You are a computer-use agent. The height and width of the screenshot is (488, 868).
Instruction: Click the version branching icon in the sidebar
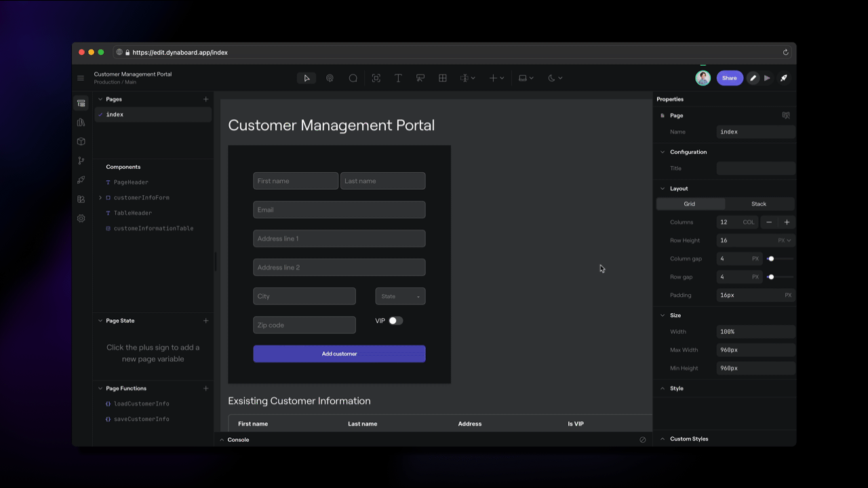[81, 161]
